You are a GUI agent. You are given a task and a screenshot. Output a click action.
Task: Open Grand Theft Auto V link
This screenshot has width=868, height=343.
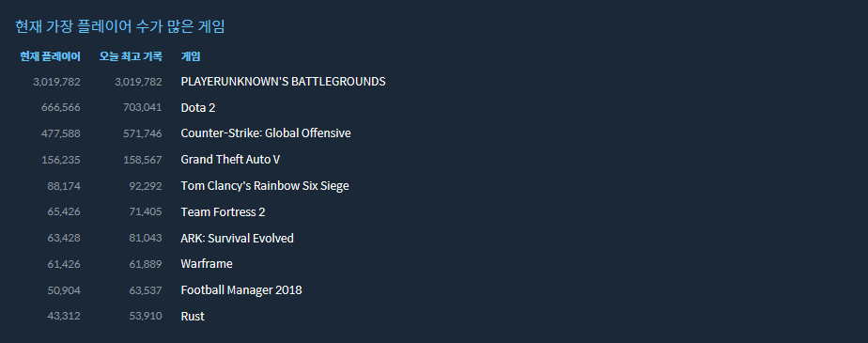tap(230, 160)
